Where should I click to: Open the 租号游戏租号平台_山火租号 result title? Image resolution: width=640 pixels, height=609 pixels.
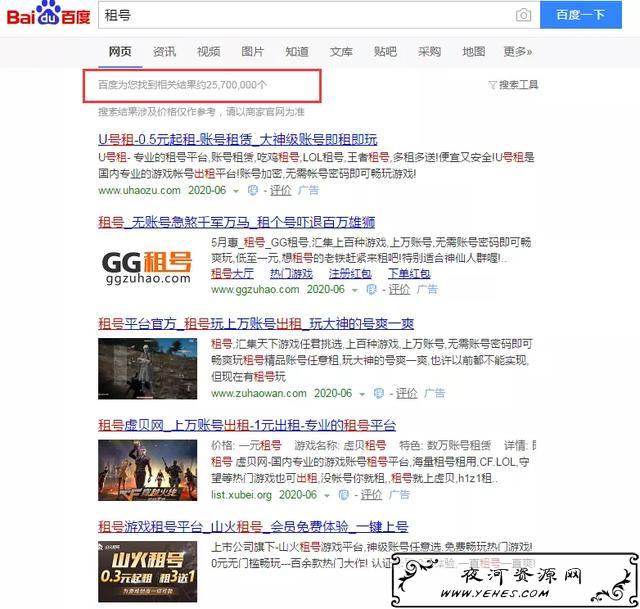[253, 527]
